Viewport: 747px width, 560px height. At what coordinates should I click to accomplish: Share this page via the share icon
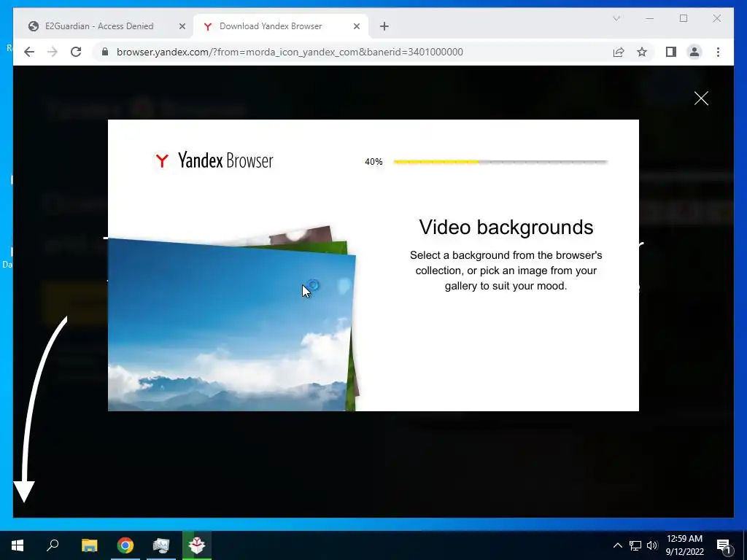click(619, 52)
